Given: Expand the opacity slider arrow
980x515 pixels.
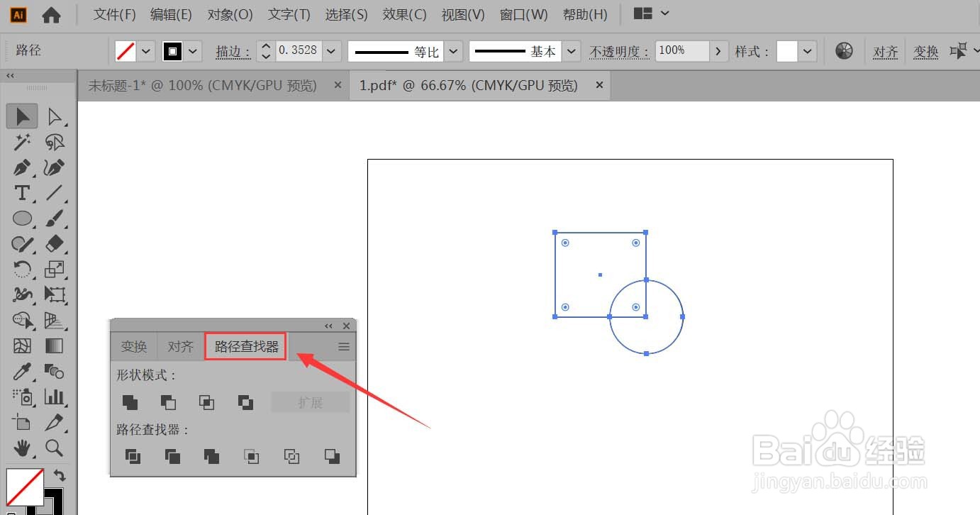Looking at the screenshot, I should (x=719, y=51).
